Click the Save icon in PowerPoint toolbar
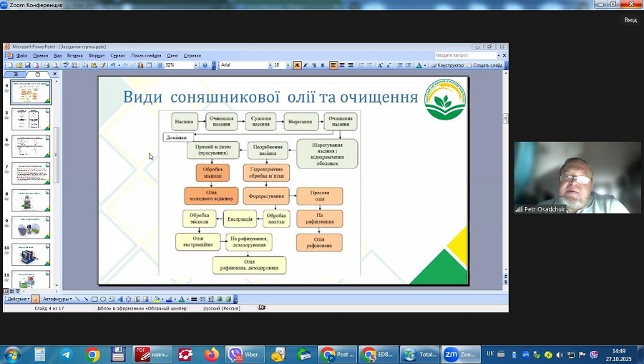This screenshot has width=644, height=364. click(x=26, y=65)
